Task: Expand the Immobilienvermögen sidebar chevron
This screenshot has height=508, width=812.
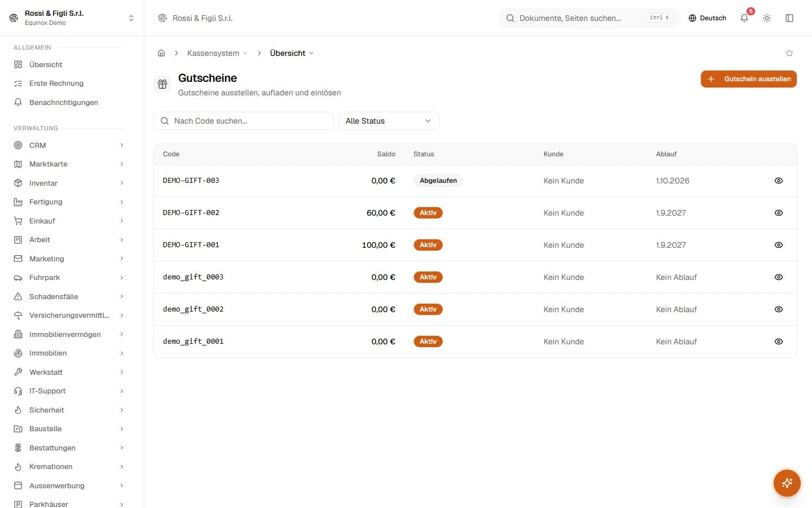Action: pyautogui.click(x=122, y=334)
